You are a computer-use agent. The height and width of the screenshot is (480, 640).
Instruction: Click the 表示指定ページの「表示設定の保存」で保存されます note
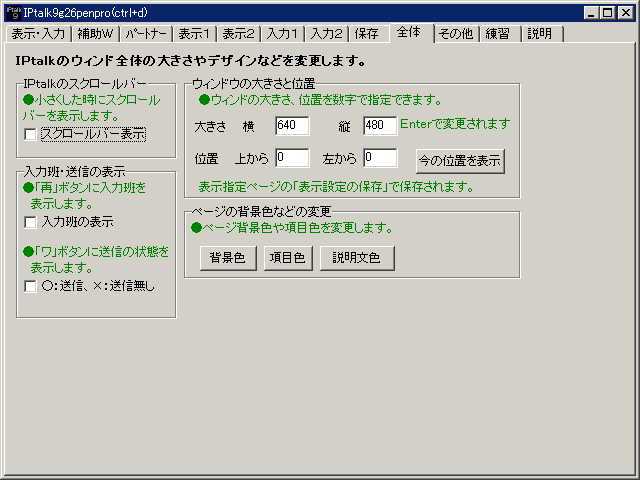pyautogui.click(x=336, y=187)
